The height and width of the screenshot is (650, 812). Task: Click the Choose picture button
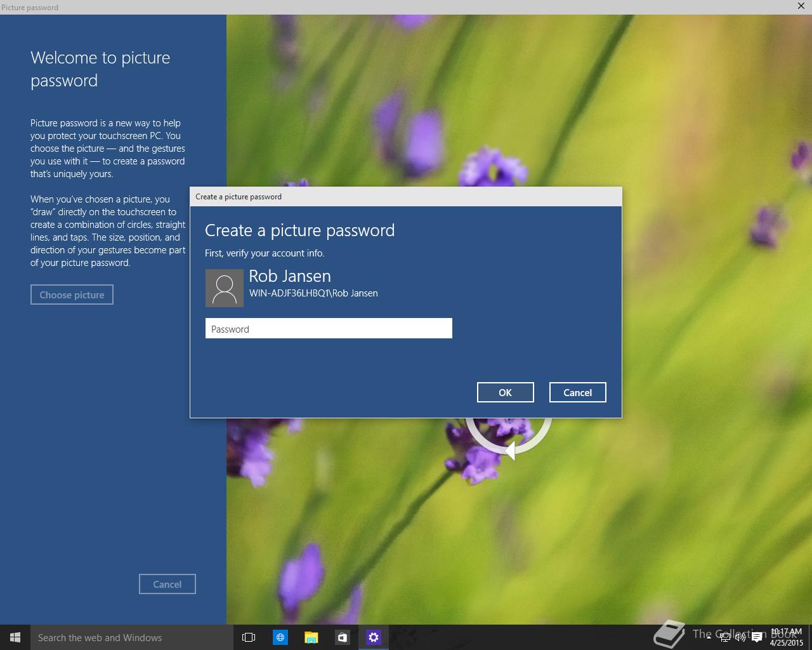pyautogui.click(x=72, y=295)
